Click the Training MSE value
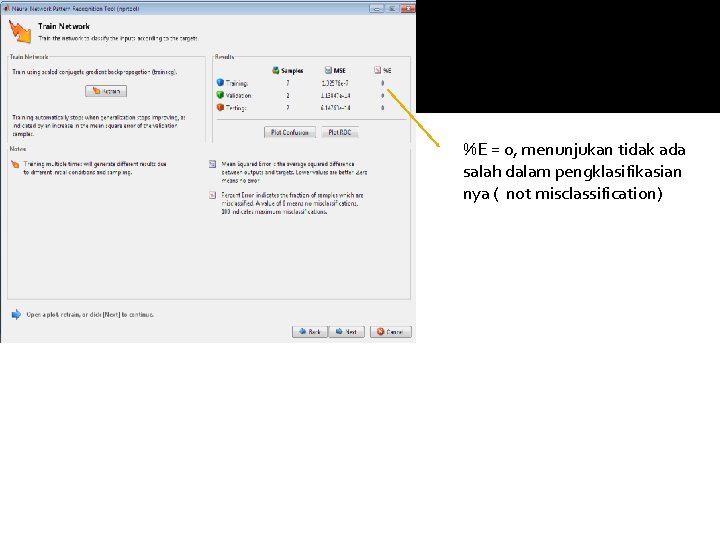This screenshot has width=720, height=540. tap(335, 83)
